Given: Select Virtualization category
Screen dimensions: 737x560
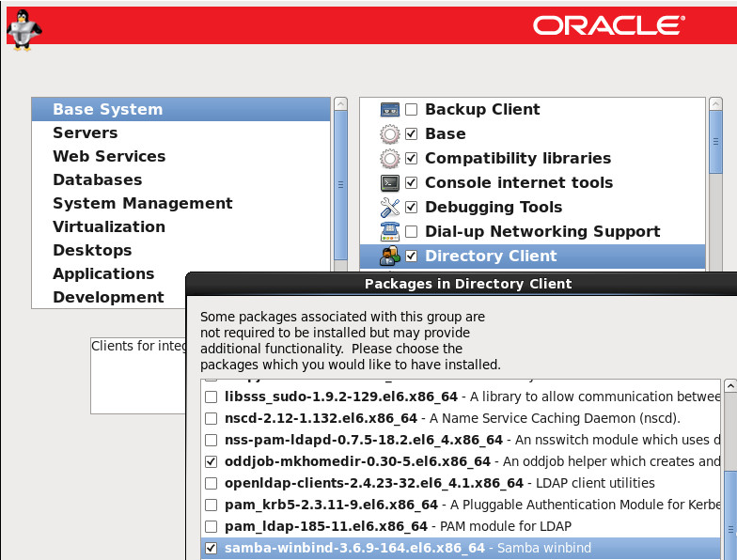Looking at the screenshot, I should (x=180, y=227).
